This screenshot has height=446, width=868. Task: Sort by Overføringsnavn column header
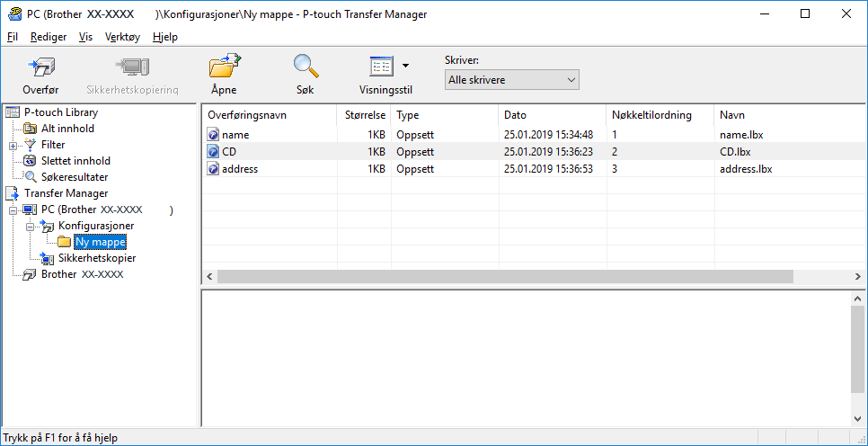point(269,115)
